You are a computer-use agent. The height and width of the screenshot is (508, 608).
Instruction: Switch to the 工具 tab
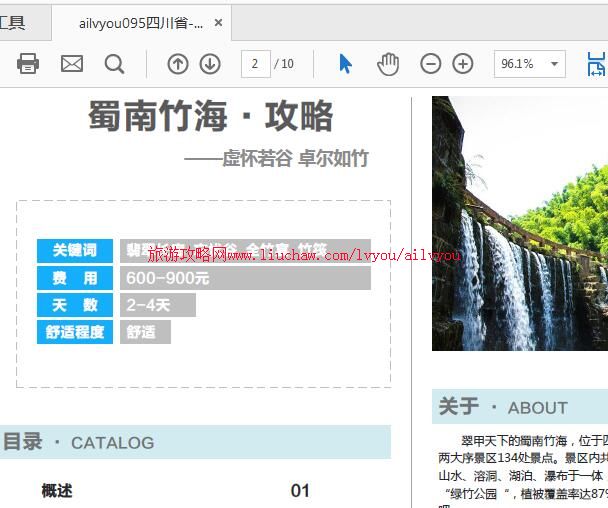14,23
